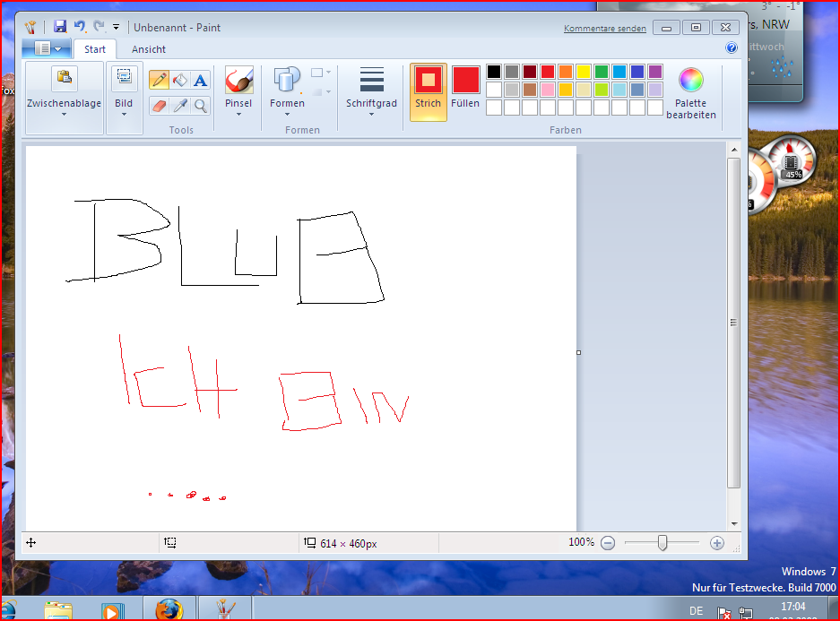
Task: Open the Customize Quick Access Toolbar arrow
Action: tap(116, 27)
